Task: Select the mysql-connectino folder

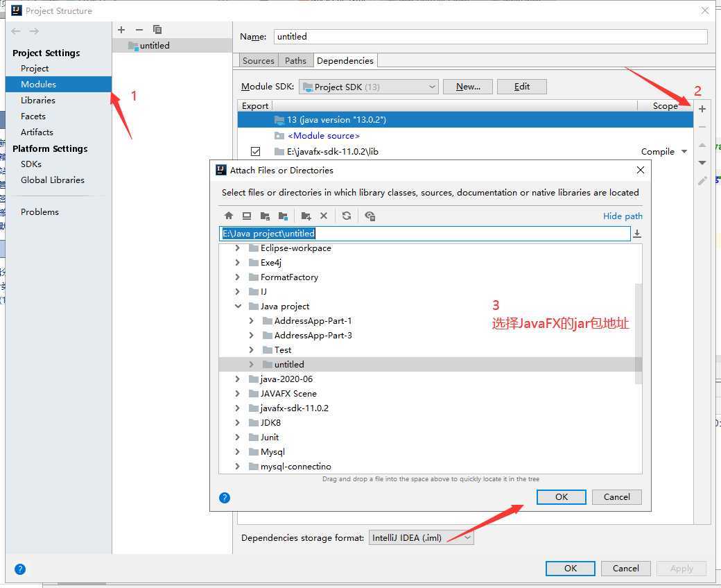Action: tap(295, 466)
